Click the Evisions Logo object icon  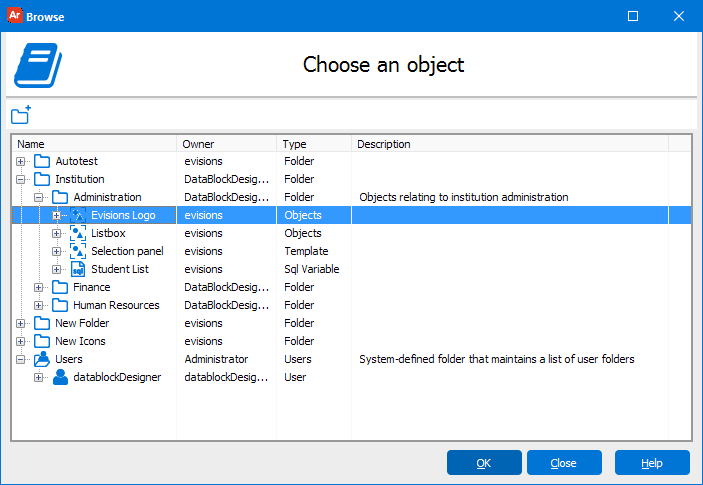pos(78,215)
